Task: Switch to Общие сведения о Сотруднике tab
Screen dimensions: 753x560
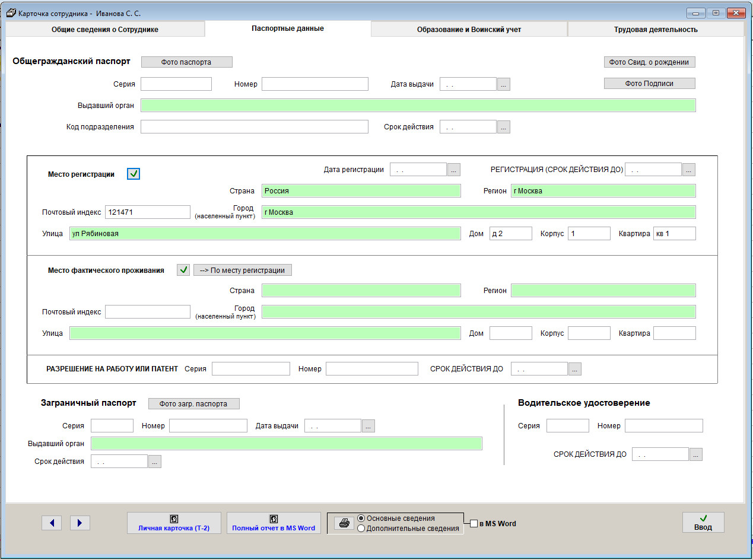Action: [x=105, y=29]
